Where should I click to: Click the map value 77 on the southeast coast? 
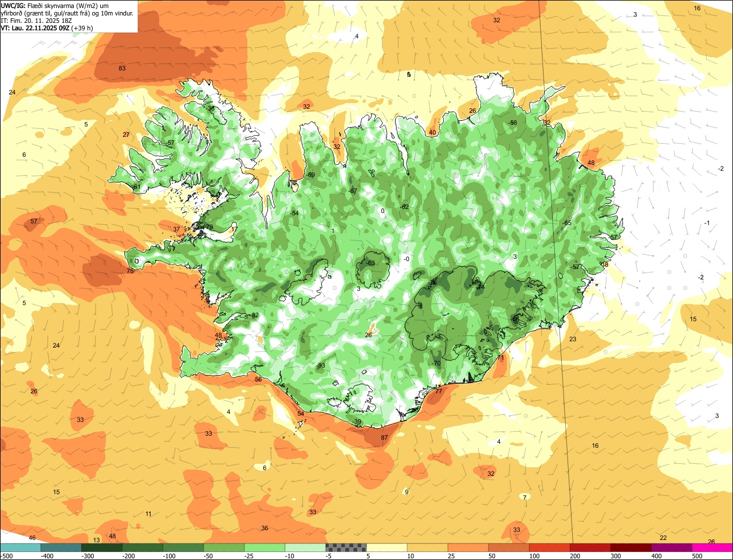(439, 391)
